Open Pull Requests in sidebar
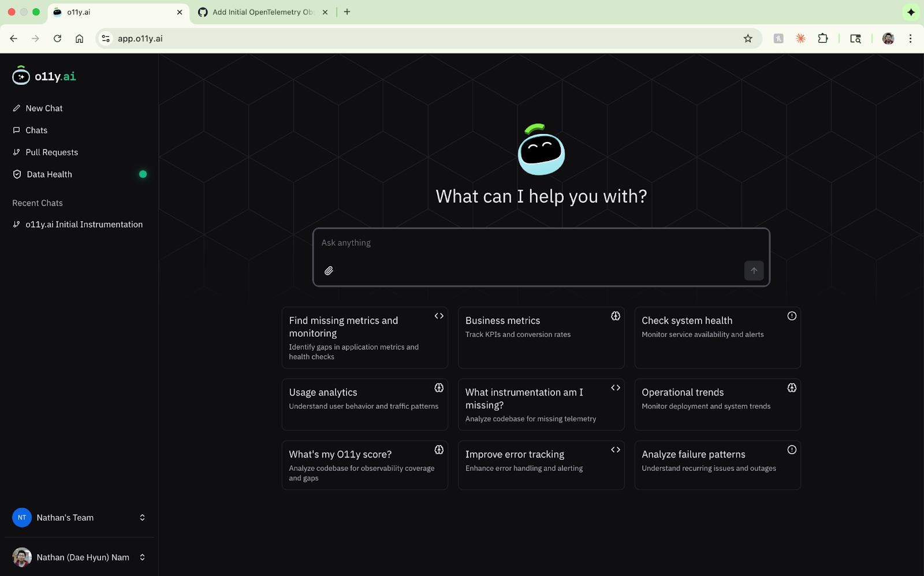Viewport: 924px width, 576px height. click(46, 152)
